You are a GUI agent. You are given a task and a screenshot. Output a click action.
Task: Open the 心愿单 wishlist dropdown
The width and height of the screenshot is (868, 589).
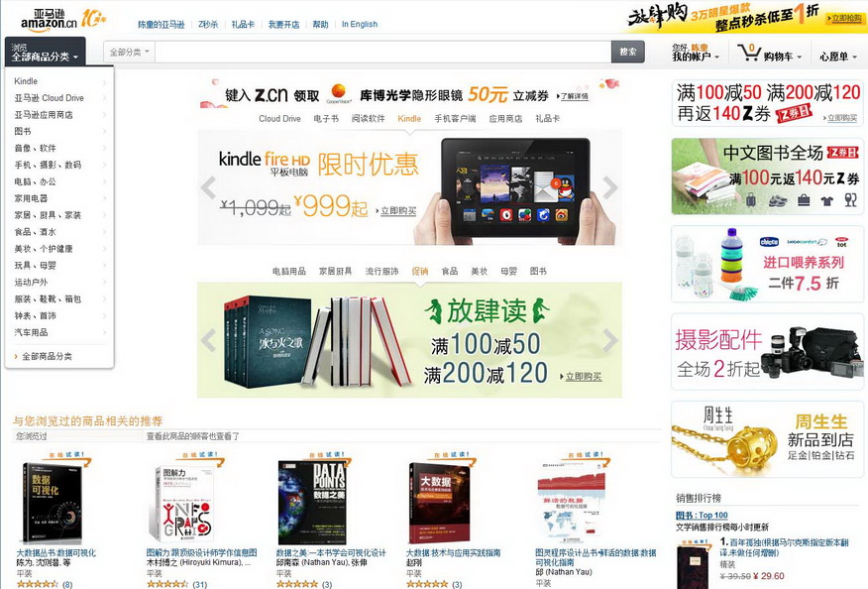click(838, 57)
